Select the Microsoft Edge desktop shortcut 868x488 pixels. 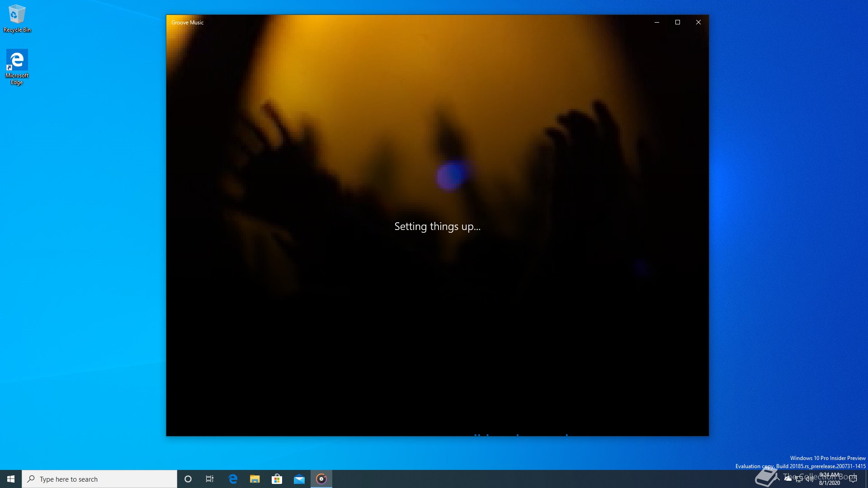(17, 66)
